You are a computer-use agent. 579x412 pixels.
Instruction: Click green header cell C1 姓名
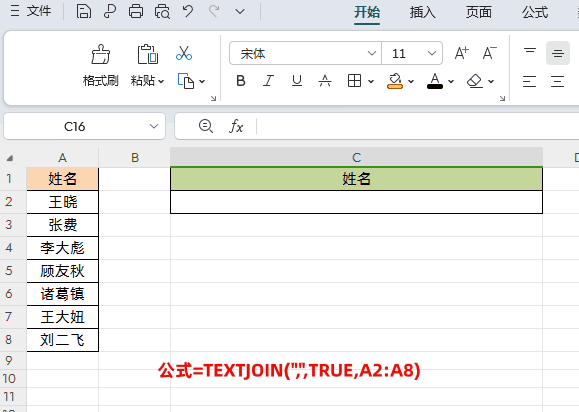pos(356,179)
